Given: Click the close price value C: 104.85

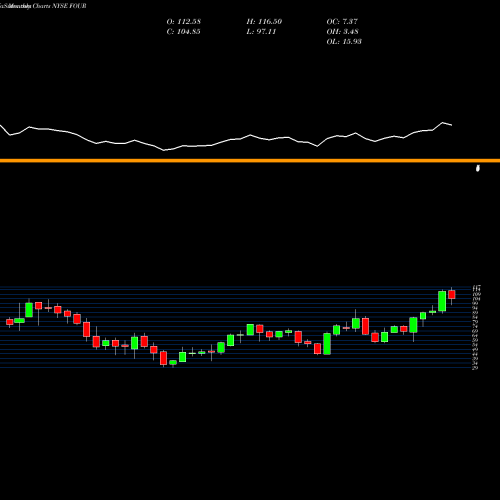Looking at the screenshot, I should 183,32.
